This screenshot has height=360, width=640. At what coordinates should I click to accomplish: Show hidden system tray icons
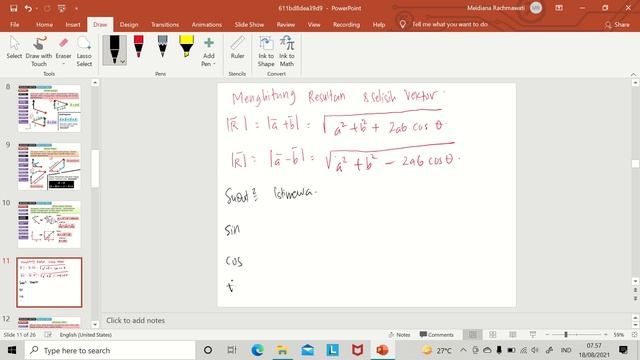click(x=463, y=350)
